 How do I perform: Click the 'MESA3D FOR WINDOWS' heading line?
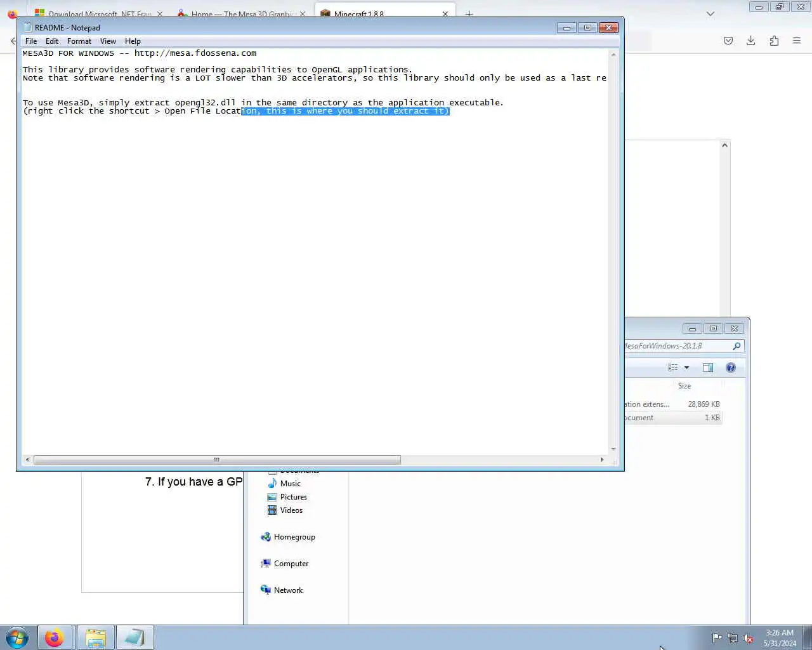[140, 53]
